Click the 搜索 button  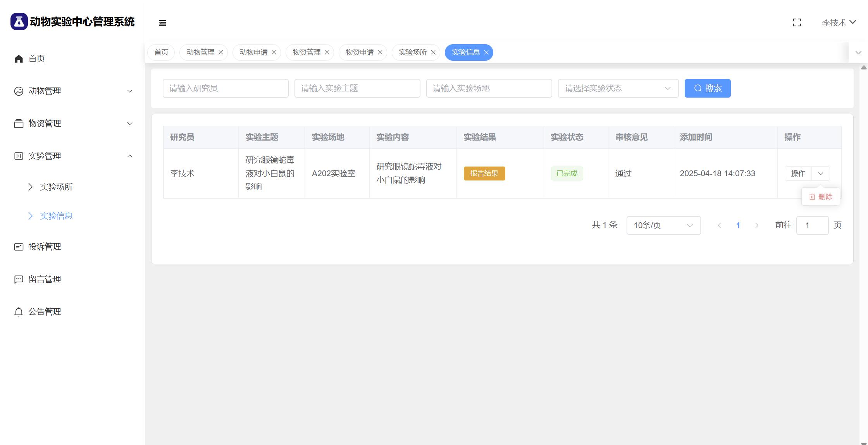[x=707, y=88]
